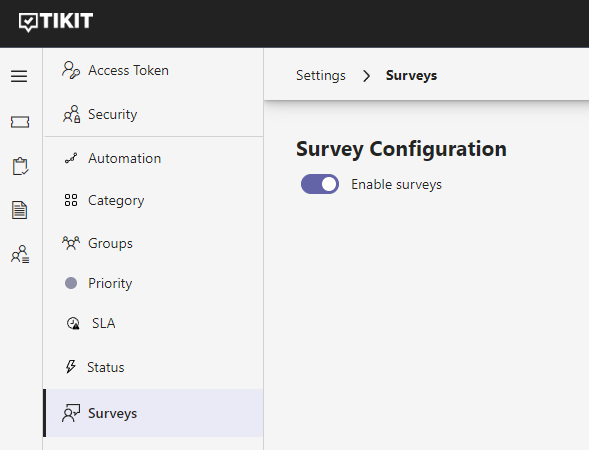Click the breadcrumb chevron after Settings
Image resolution: width=589 pixels, height=450 pixels.
click(x=366, y=76)
